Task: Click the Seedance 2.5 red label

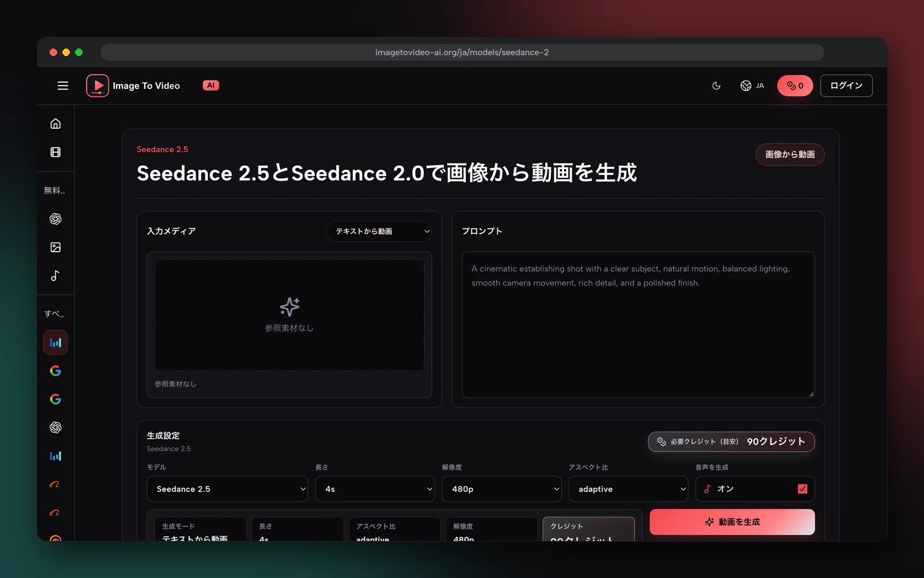Action: [162, 149]
